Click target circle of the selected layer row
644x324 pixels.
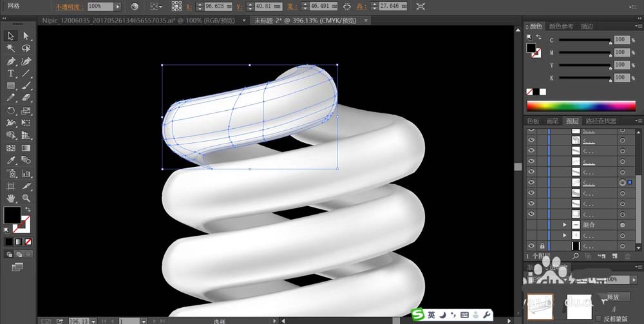623,182
